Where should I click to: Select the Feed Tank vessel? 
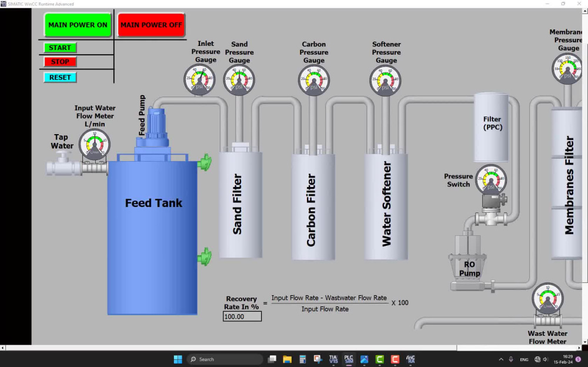[x=153, y=235]
